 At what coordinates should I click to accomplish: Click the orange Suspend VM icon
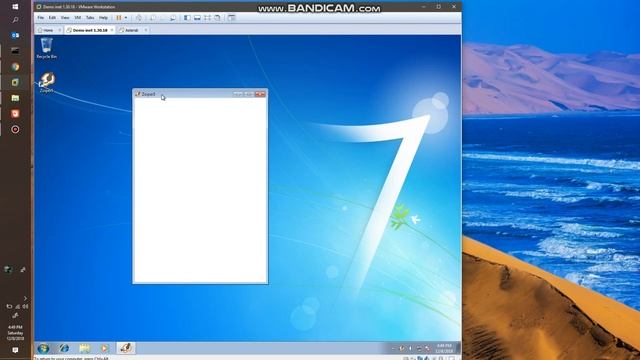[x=119, y=18]
